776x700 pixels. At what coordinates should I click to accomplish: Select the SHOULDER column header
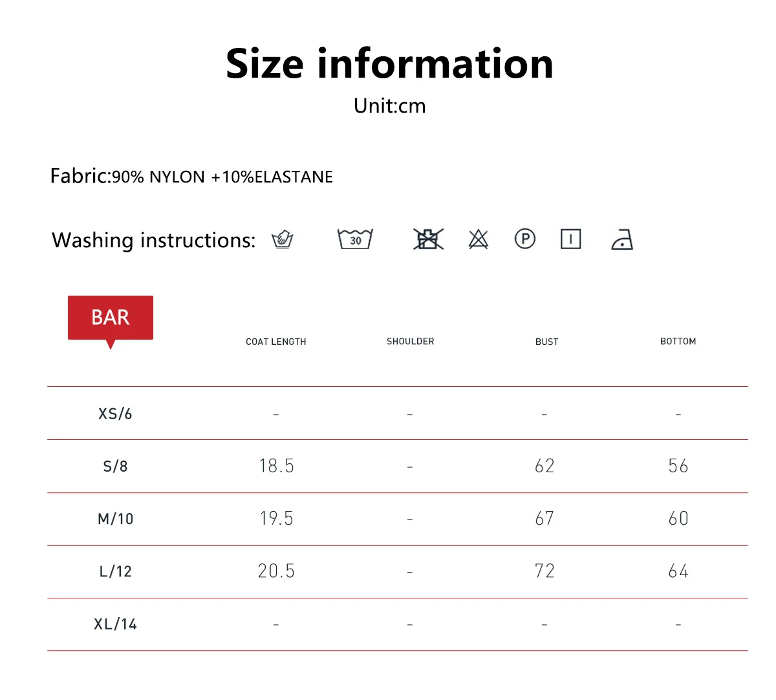[x=411, y=341]
